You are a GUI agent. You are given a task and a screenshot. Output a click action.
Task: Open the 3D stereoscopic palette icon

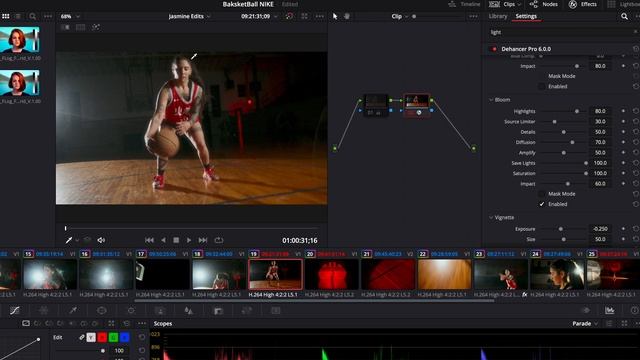click(x=276, y=311)
